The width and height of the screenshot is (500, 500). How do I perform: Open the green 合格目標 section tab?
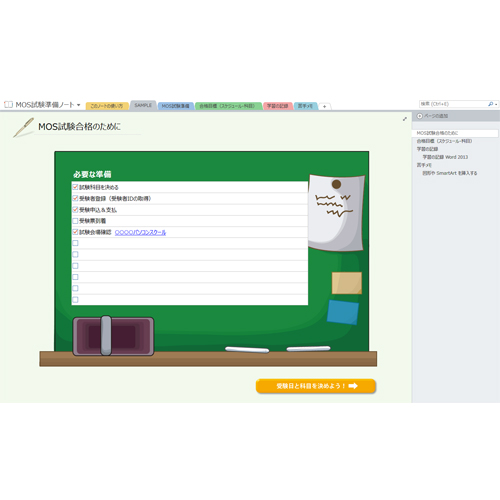pyautogui.click(x=228, y=106)
